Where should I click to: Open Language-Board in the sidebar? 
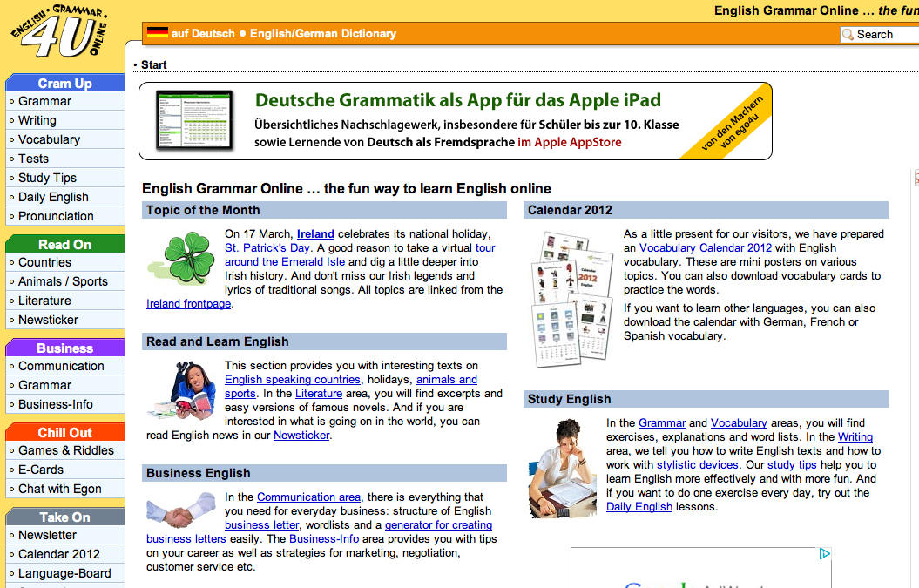[64, 573]
